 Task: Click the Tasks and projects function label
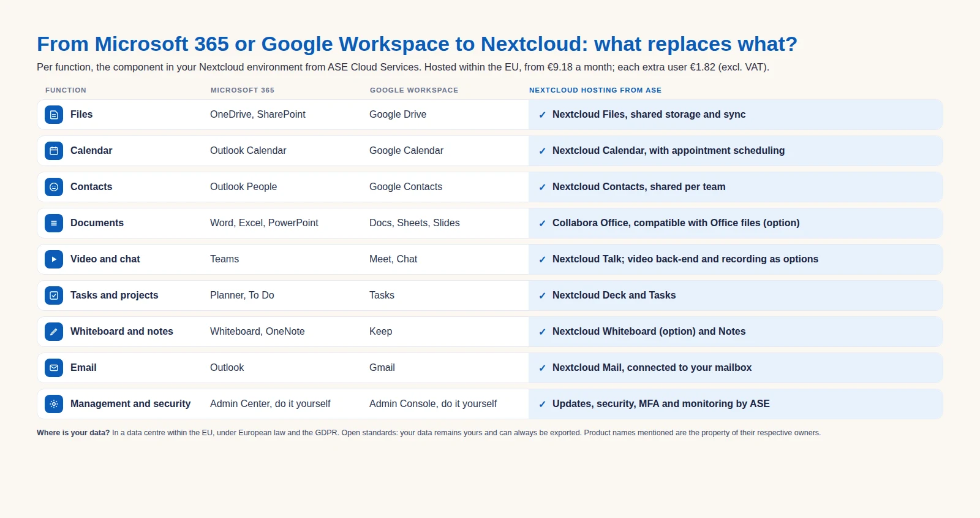pyautogui.click(x=115, y=295)
